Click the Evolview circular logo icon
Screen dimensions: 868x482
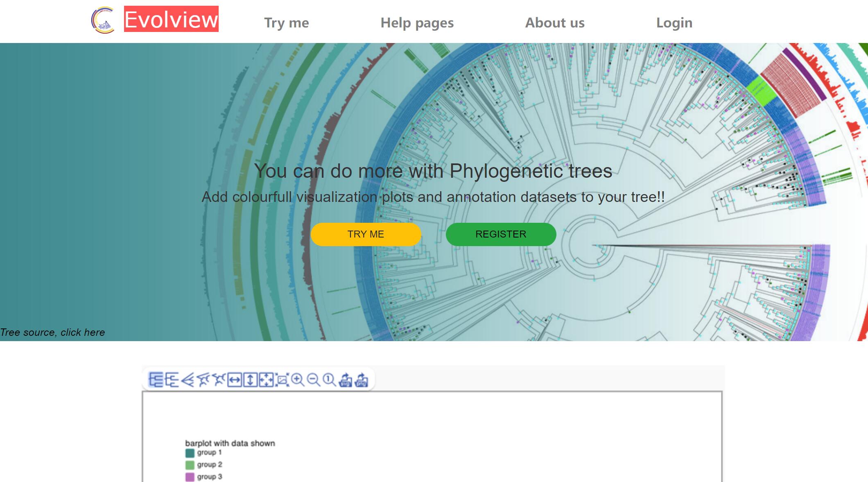103,20
